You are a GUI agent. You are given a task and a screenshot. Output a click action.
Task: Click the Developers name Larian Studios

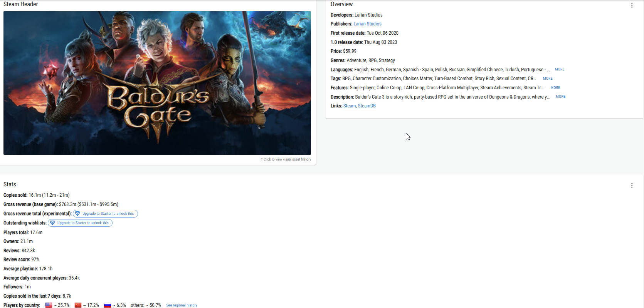click(x=368, y=15)
